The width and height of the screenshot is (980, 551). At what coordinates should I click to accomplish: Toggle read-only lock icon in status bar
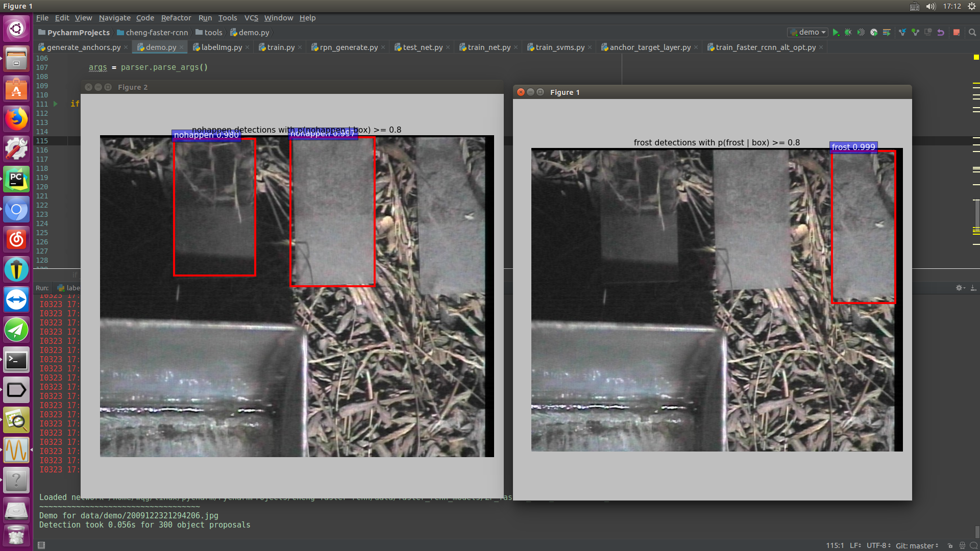pyautogui.click(x=950, y=545)
